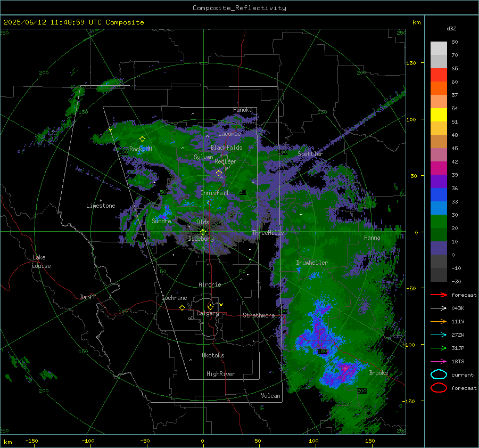Click the current legend text

463,374
